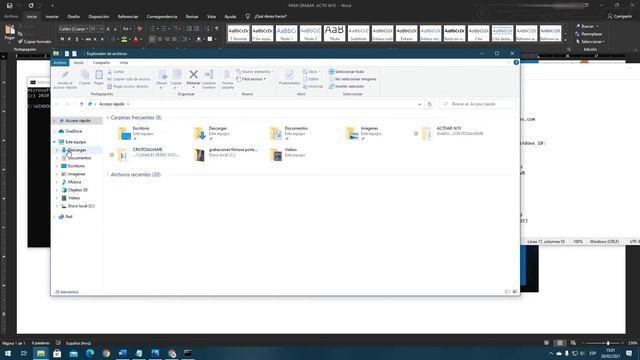The height and width of the screenshot is (360, 640).
Task: Click Seleccionar todo in Explorer ribbon
Action: (x=347, y=71)
